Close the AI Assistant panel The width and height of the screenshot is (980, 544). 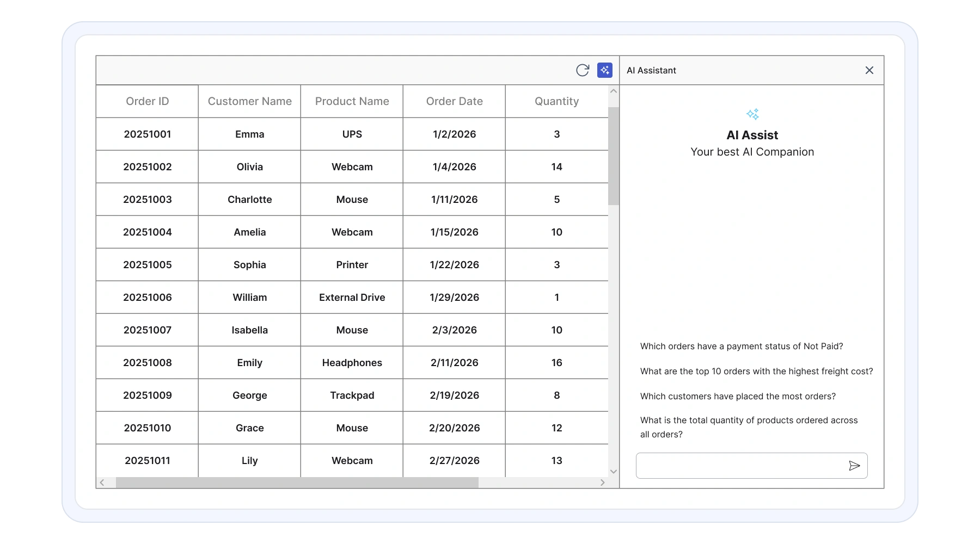pos(869,70)
